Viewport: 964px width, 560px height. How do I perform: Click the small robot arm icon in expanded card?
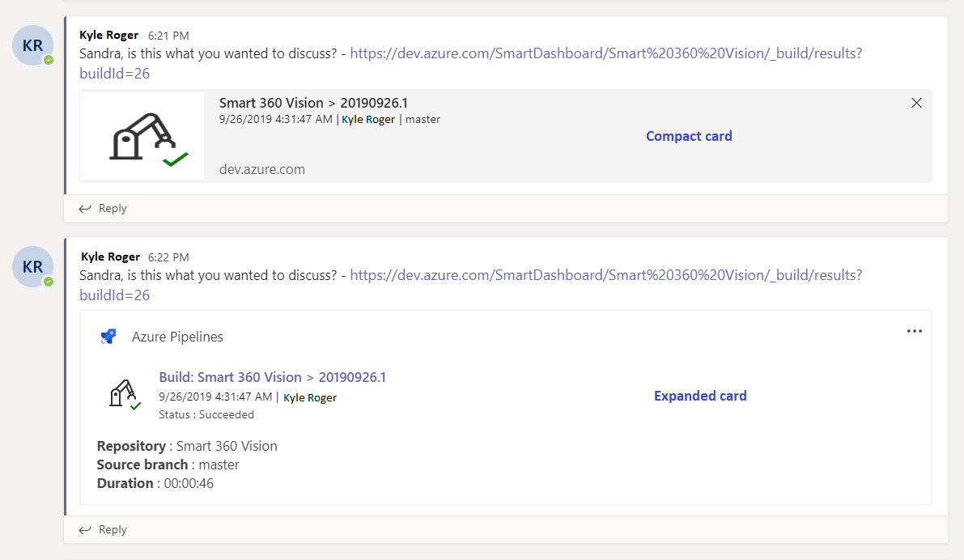(125, 395)
